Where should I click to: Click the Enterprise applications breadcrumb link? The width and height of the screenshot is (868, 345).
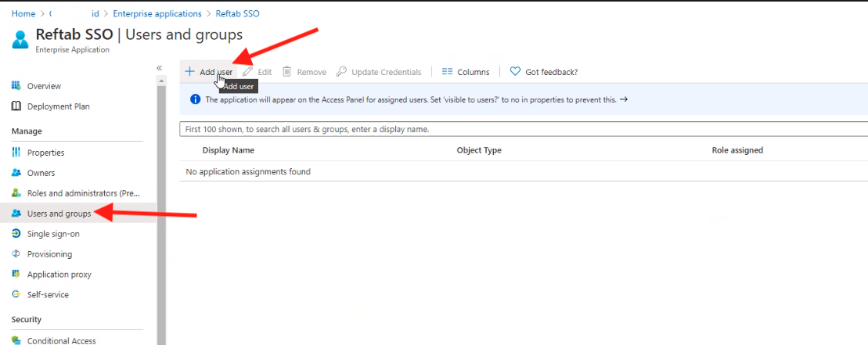click(157, 14)
